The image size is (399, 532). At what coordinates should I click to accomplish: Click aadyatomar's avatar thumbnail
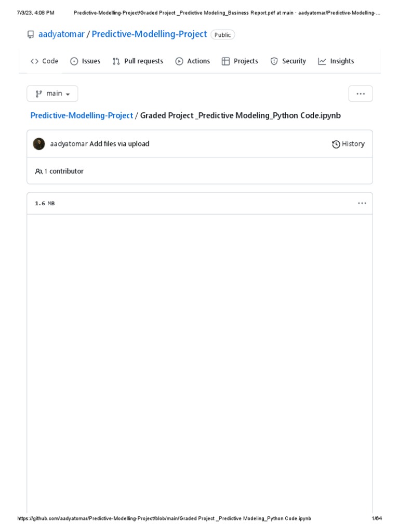coord(39,144)
